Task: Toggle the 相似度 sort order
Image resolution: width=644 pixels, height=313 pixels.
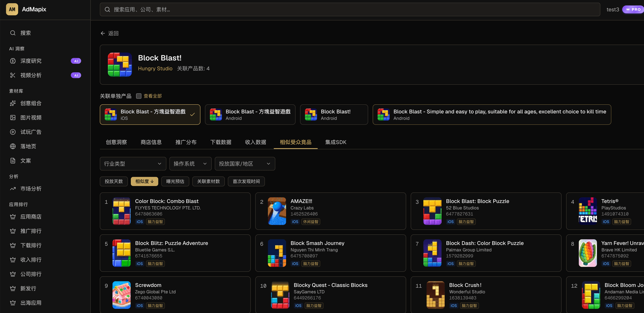Action: coord(144,182)
